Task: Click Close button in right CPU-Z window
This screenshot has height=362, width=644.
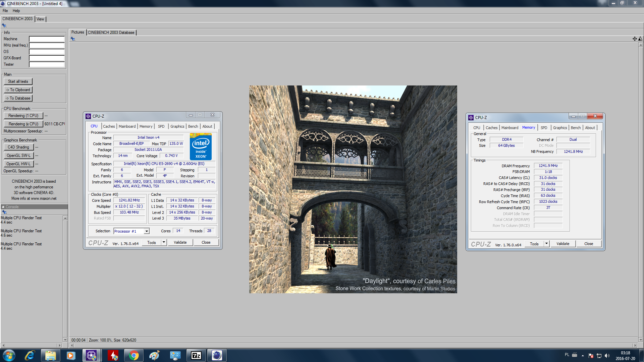Action: (589, 244)
